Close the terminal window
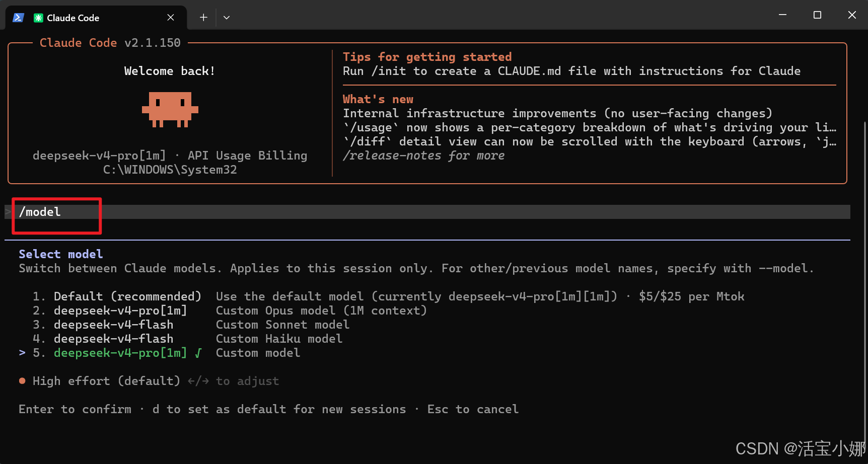This screenshot has height=464, width=868. (x=852, y=15)
